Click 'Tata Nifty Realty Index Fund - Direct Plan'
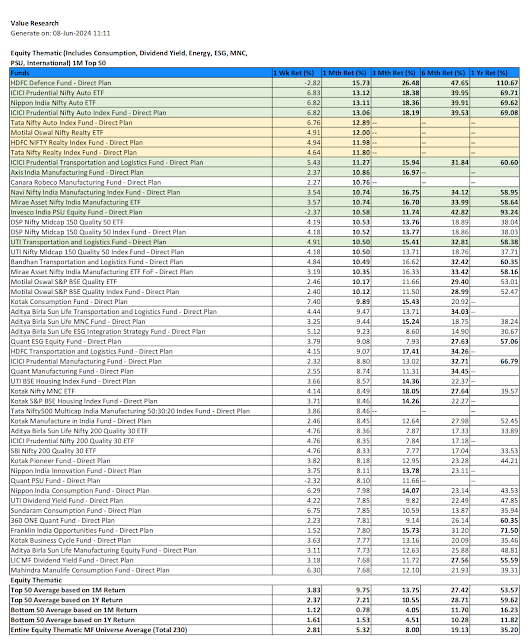 73,153
